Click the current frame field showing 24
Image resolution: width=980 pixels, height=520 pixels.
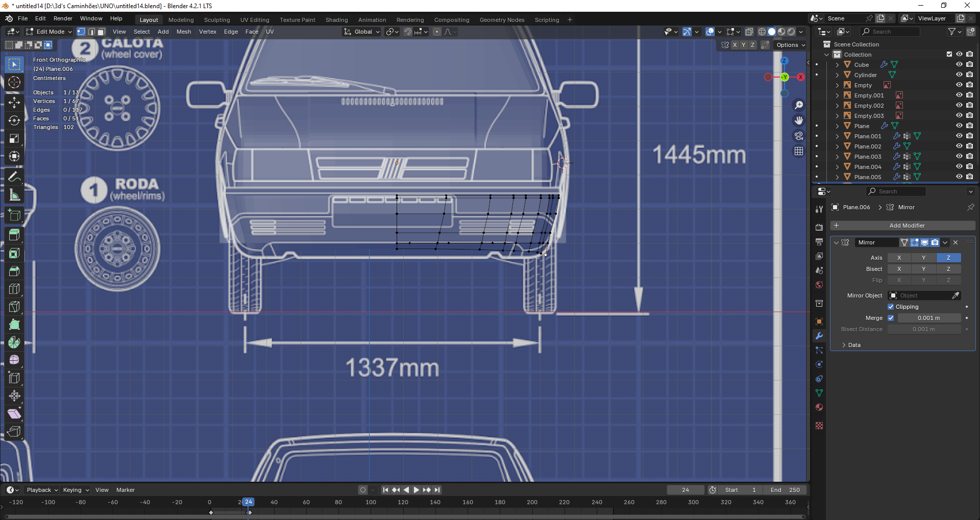[x=685, y=490]
